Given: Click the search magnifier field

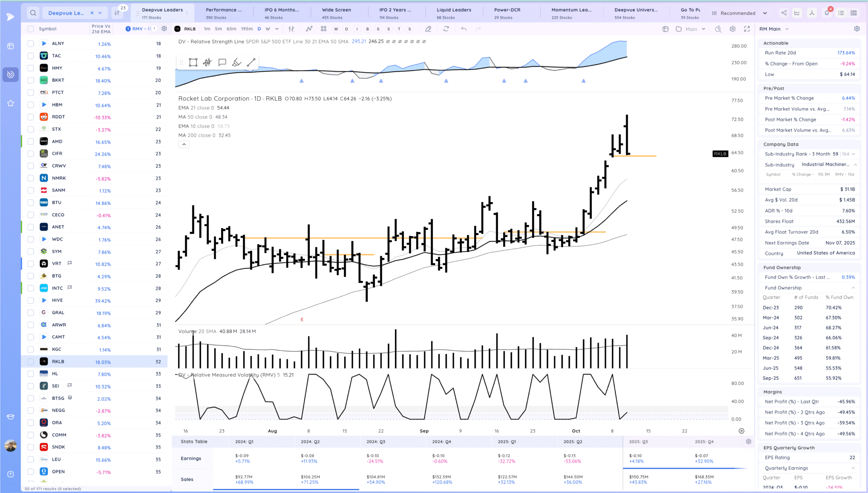Looking at the screenshot, I should [33, 13].
